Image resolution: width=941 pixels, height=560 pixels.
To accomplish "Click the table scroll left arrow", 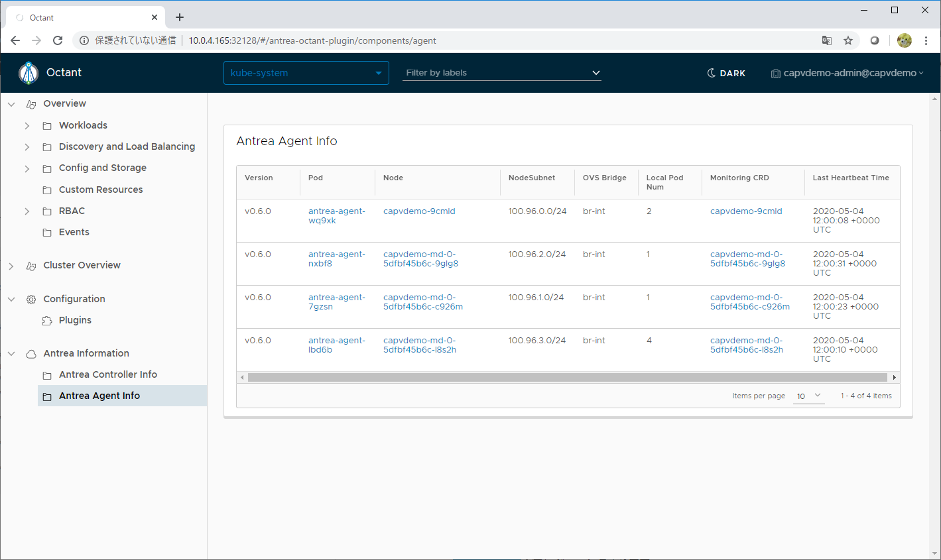I will click(242, 378).
